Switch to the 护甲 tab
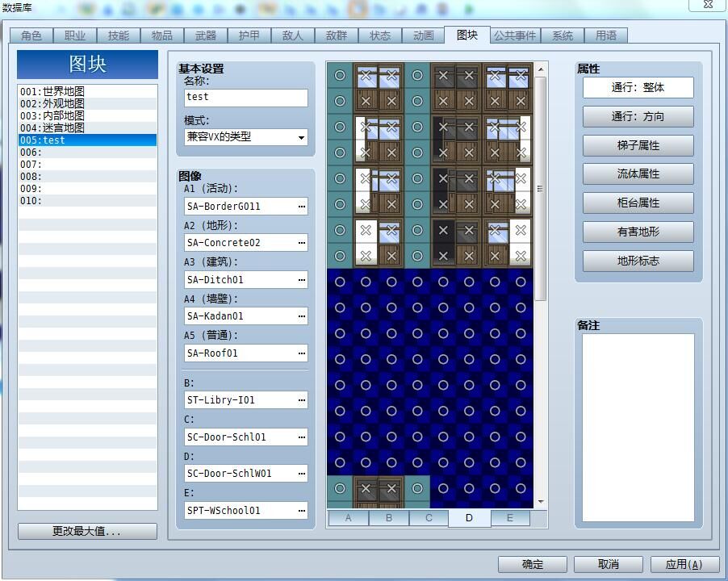Screen dimensions: 728x581 249,36
